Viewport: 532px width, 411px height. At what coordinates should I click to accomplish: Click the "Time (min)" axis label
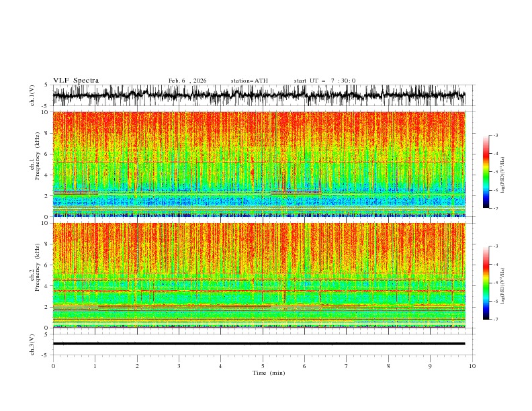click(269, 373)
